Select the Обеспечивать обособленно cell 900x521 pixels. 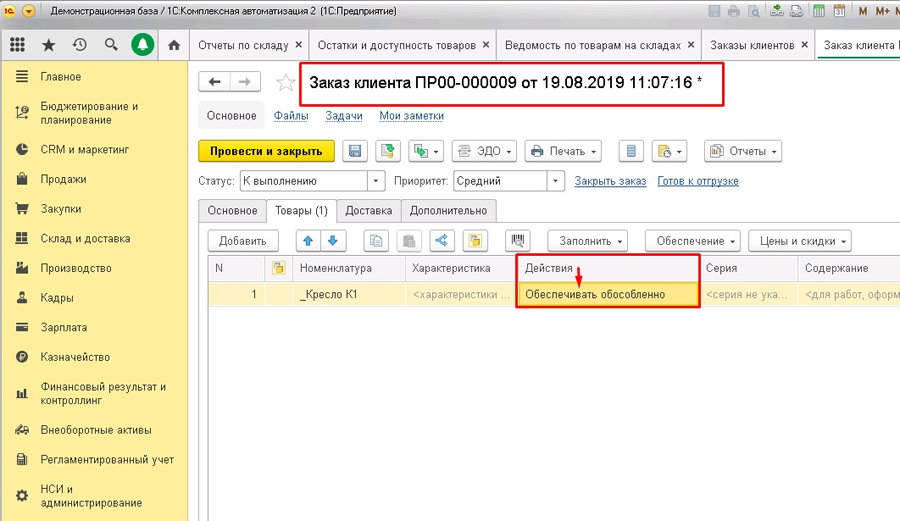[608, 294]
